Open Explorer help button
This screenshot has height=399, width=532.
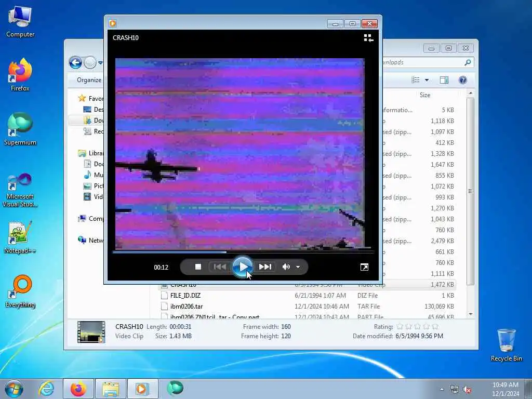click(463, 80)
